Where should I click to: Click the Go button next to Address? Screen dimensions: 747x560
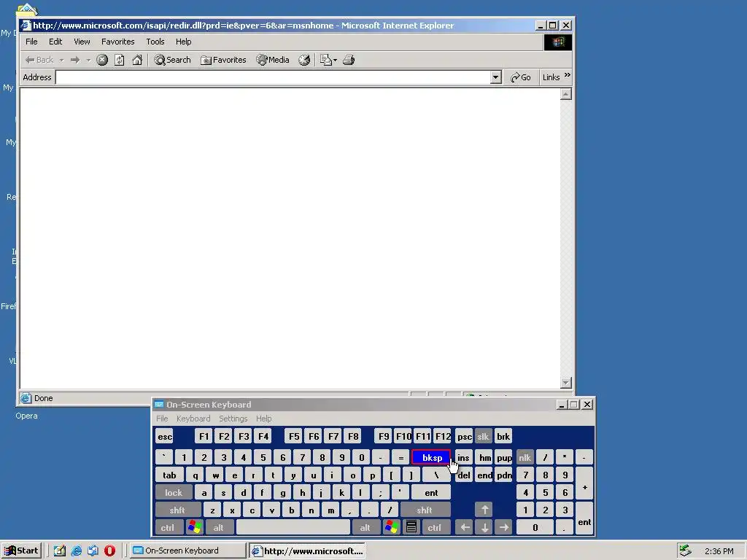[x=520, y=77]
